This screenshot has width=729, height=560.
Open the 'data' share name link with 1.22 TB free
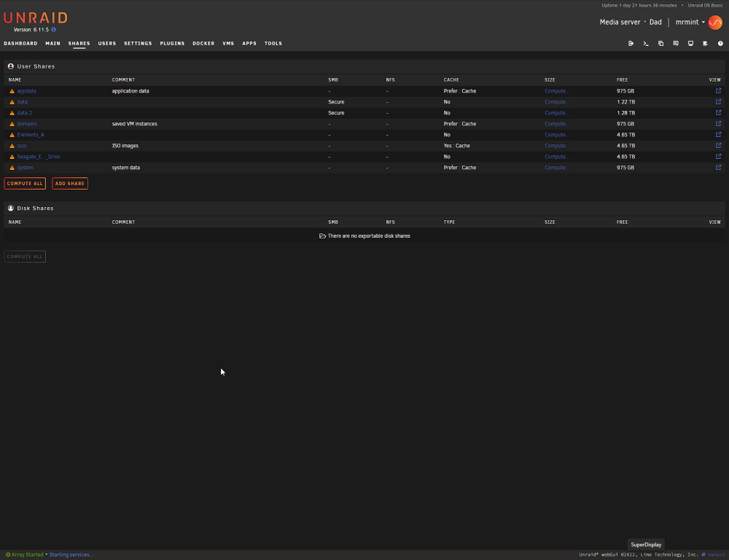[23, 102]
